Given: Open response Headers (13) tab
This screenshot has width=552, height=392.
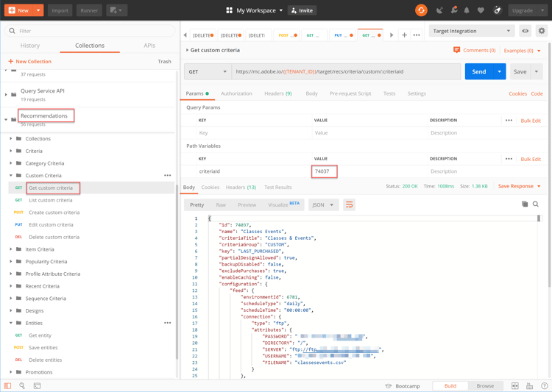Looking at the screenshot, I should (241, 188).
